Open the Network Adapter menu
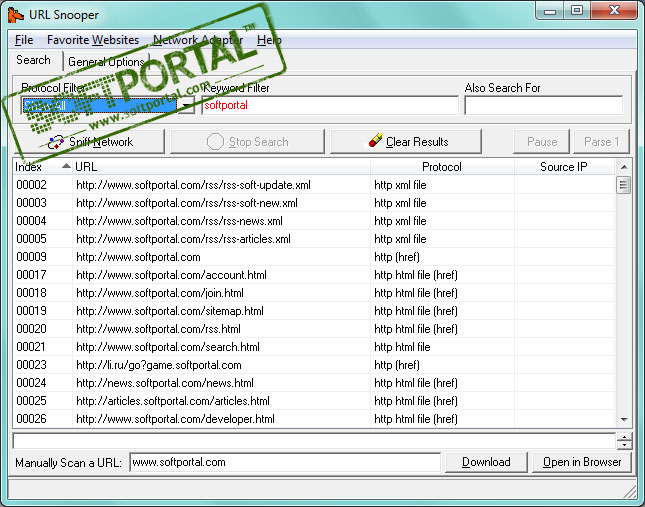The image size is (645, 507). tap(198, 40)
